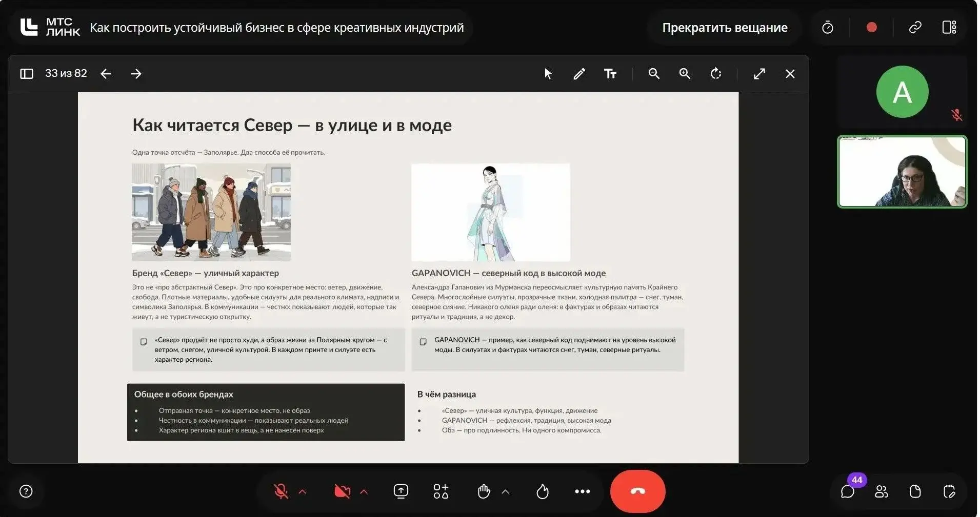Screen dimensions: 980x517
Task: Open chat with 44 unread messages
Action: click(x=848, y=491)
